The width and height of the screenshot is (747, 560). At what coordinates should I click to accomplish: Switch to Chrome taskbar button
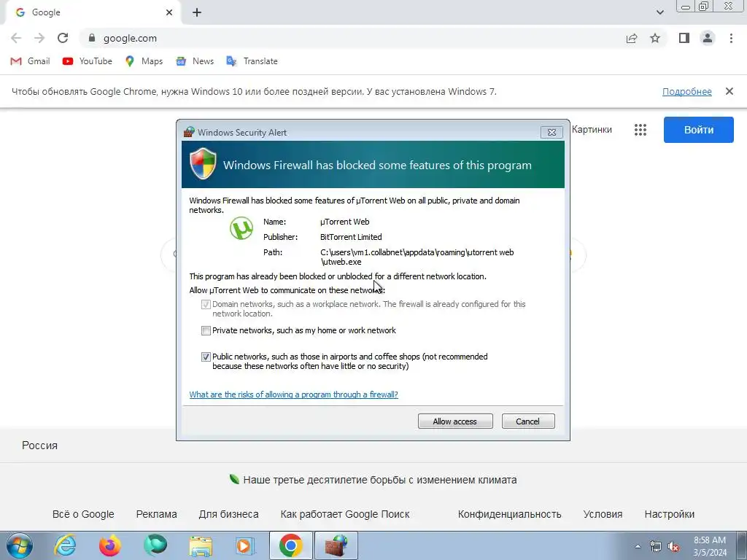point(291,545)
